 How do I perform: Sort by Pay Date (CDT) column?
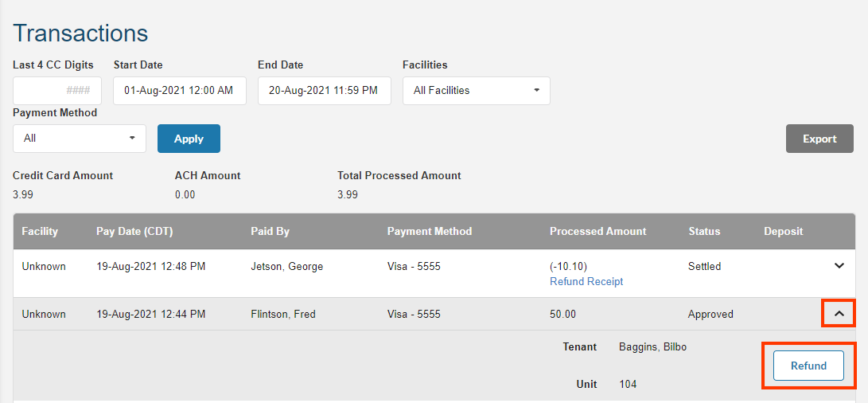(134, 232)
